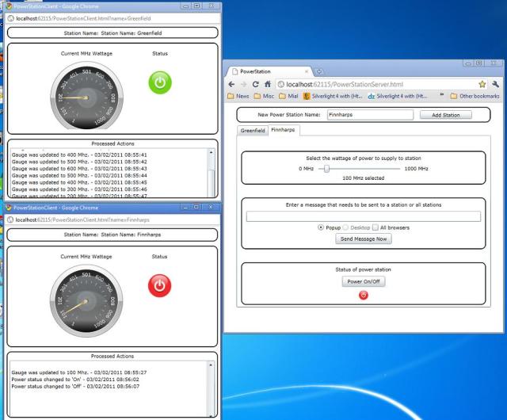507x420 pixels.
Task: Click the Add Station button
Action: 445,115
